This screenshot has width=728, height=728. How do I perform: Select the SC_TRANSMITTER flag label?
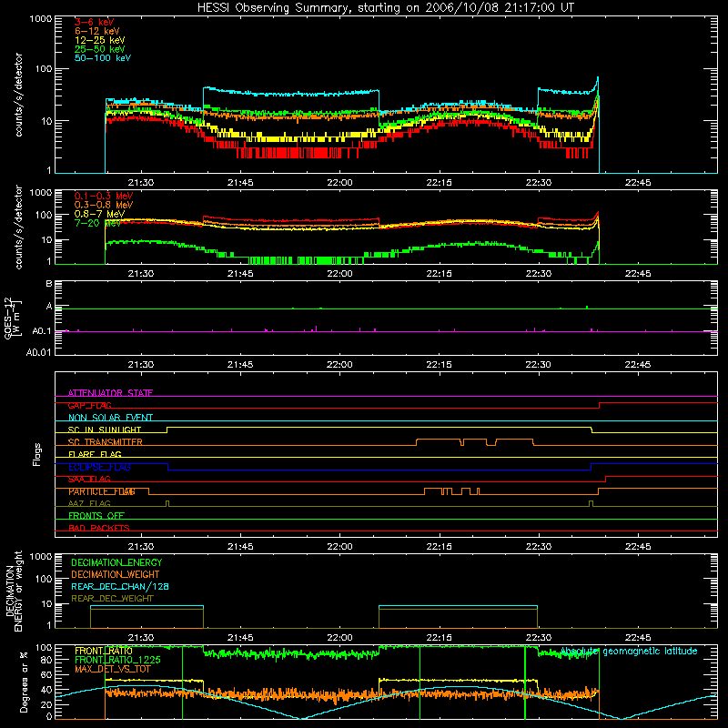[x=106, y=442]
